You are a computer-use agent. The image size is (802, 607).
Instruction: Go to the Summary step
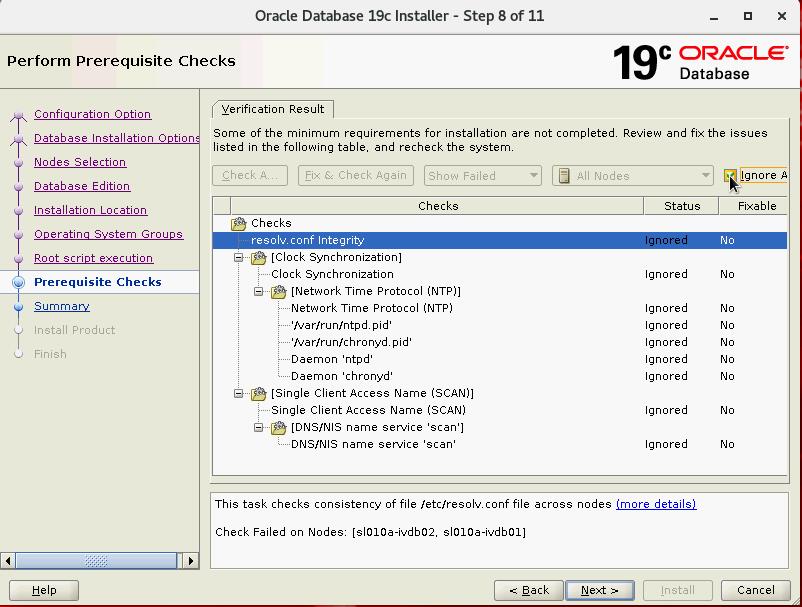click(61, 307)
